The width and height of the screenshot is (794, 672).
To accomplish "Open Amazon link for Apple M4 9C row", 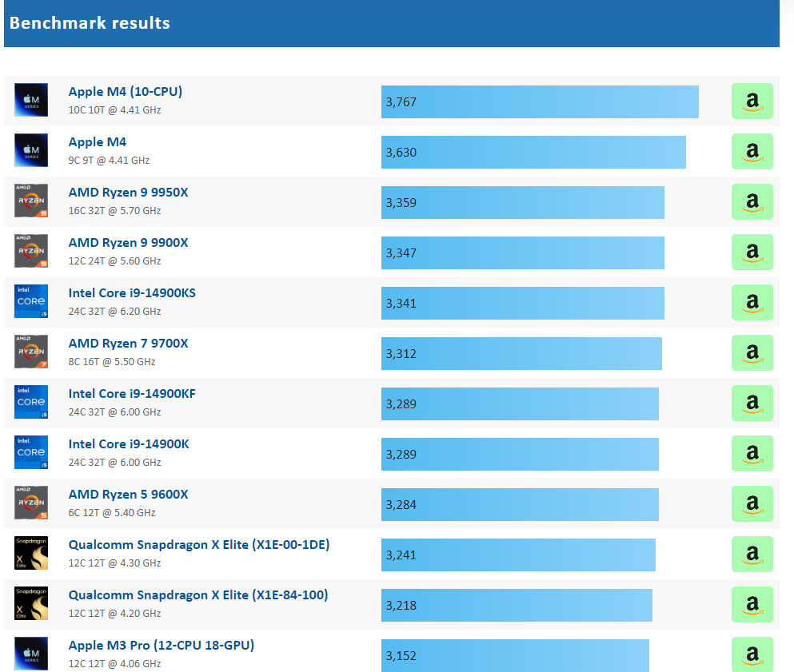I will coord(752,151).
